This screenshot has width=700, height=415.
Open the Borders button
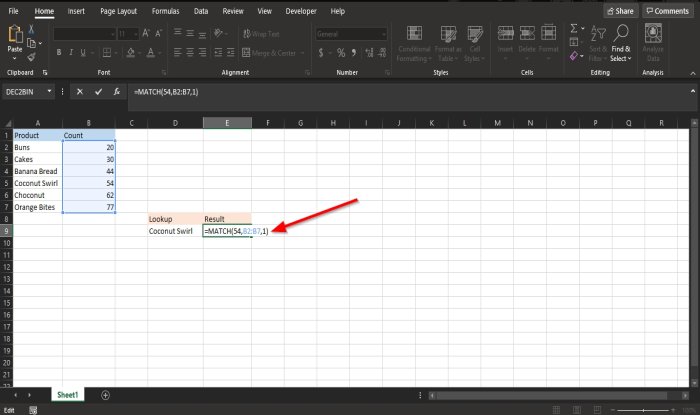pos(107,53)
